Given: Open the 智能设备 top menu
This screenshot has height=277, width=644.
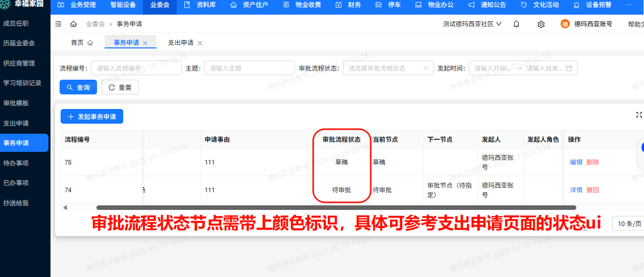Looking at the screenshot, I should click(x=123, y=5).
